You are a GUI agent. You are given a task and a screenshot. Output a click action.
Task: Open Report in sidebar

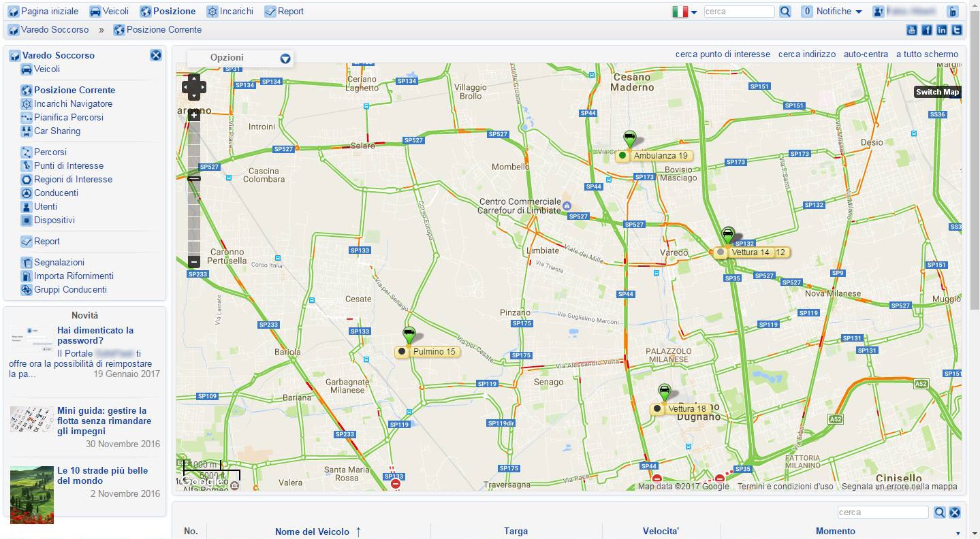(40, 242)
